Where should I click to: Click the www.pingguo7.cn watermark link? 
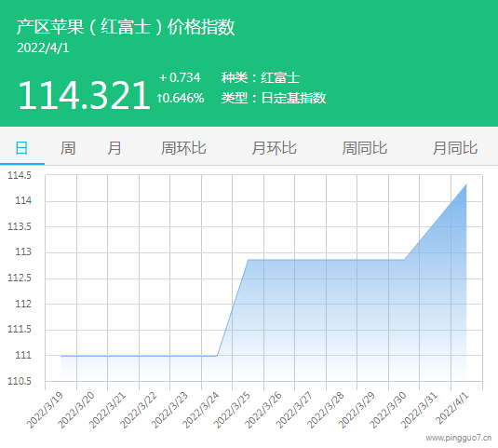click(x=459, y=438)
